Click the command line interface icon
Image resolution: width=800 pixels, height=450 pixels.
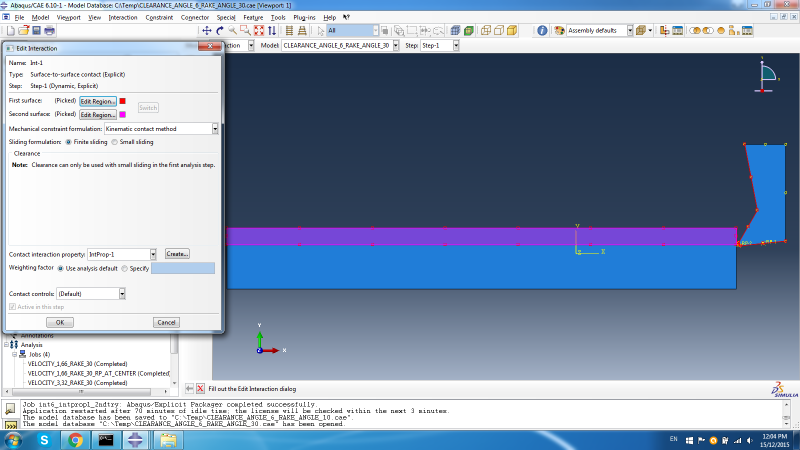click(10, 424)
